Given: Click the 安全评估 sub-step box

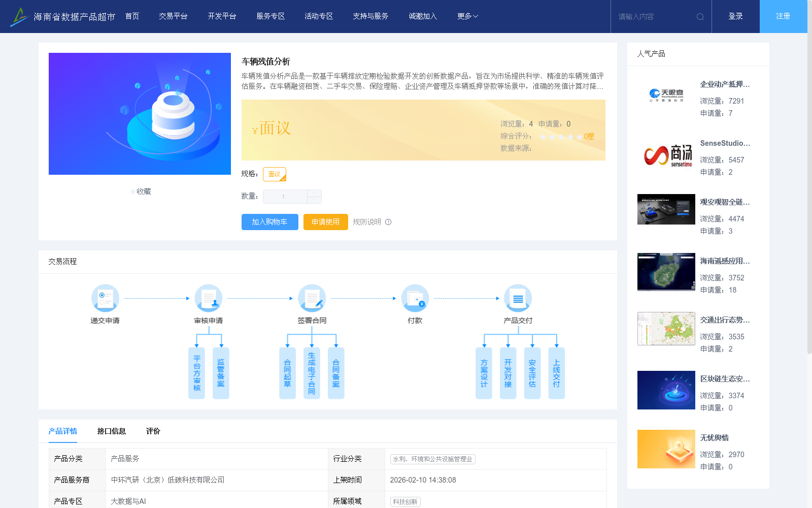Looking at the screenshot, I should point(532,373).
